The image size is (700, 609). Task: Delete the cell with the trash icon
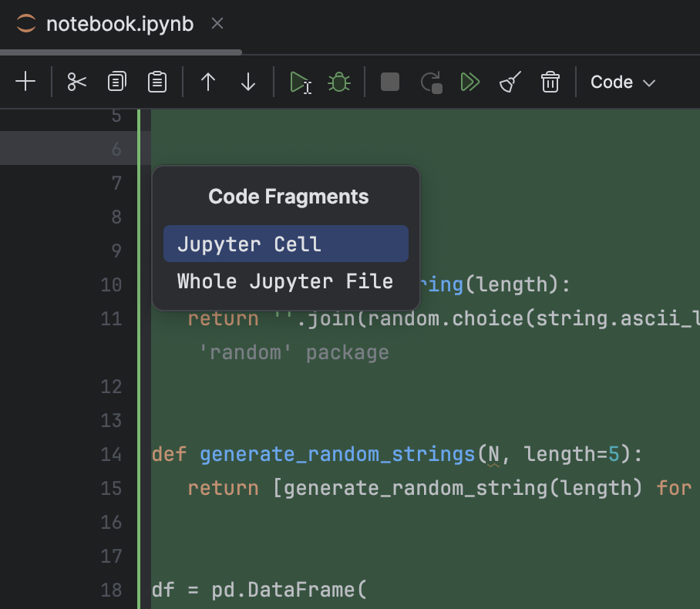550,82
